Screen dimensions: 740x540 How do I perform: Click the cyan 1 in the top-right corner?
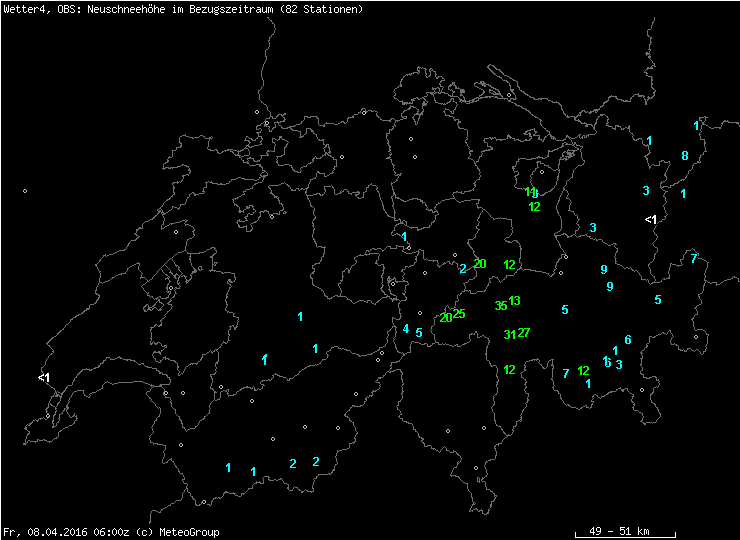tap(696, 126)
